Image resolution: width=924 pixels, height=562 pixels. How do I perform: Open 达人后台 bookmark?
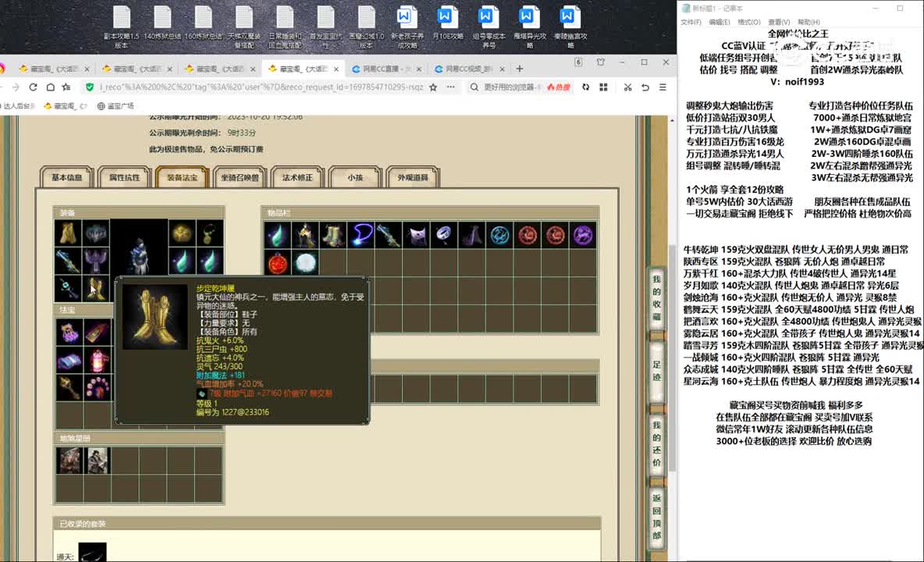click(x=18, y=106)
